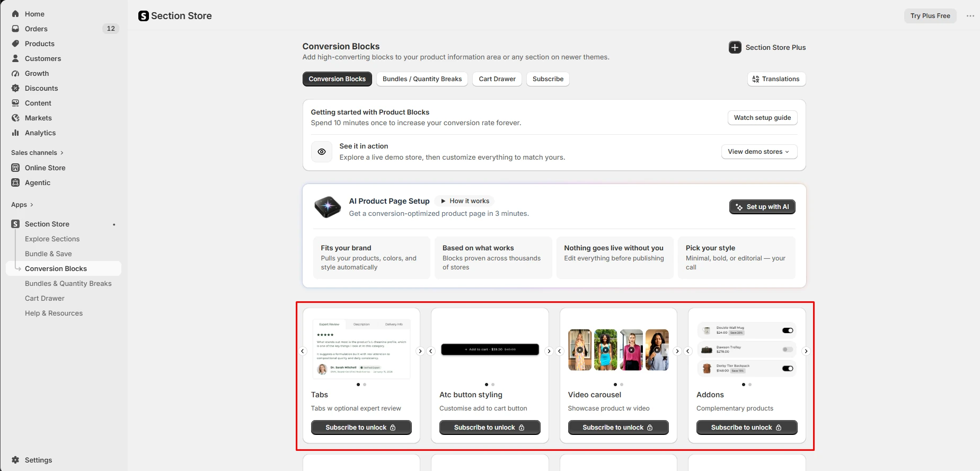Open the Agentic channel icon
Image resolution: width=980 pixels, height=471 pixels.
(x=15, y=182)
